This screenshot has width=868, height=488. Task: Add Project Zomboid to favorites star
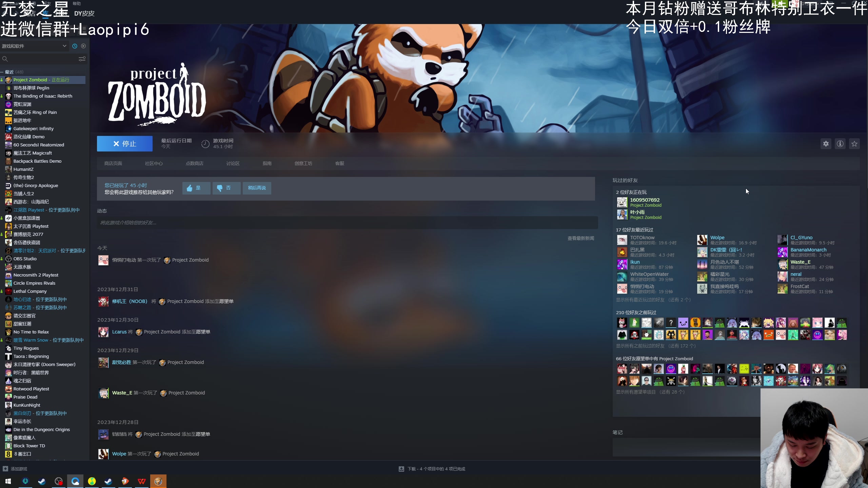point(854,144)
